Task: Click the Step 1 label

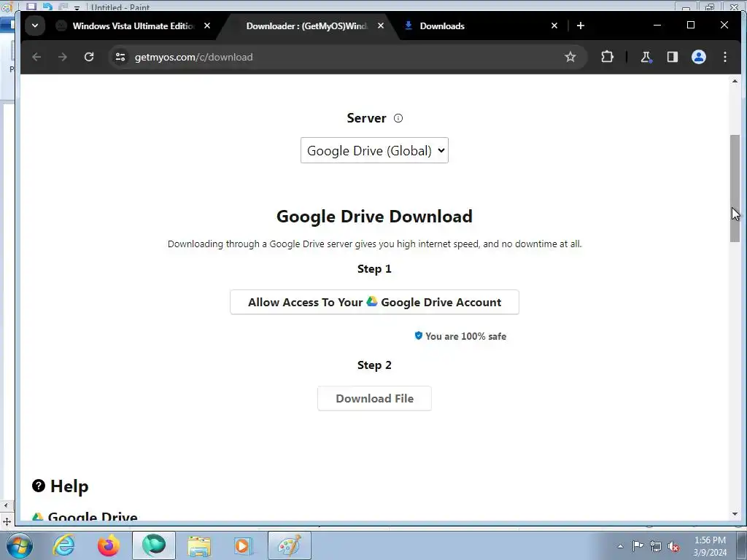Action: click(374, 268)
